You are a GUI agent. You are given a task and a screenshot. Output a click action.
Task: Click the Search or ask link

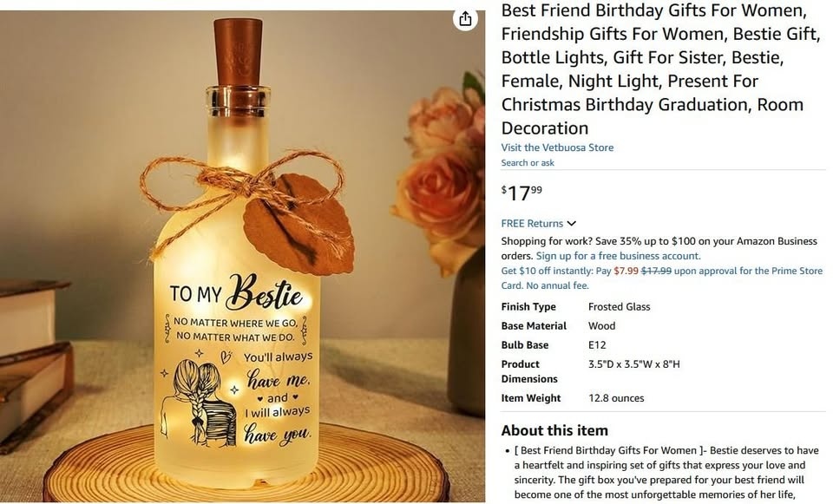(x=528, y=163)
